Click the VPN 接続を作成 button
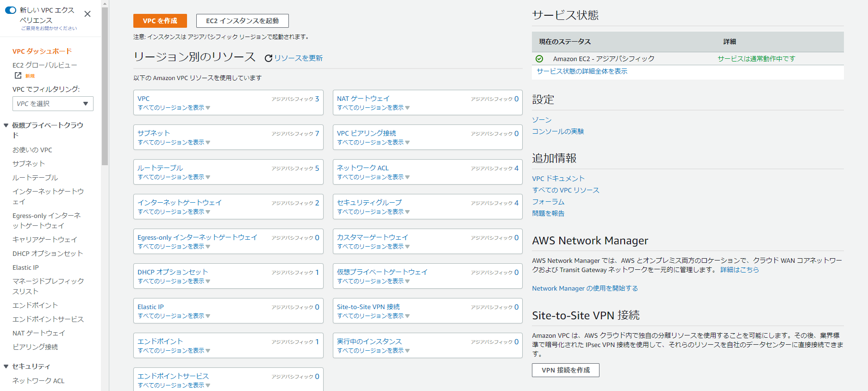 (566, 370)
